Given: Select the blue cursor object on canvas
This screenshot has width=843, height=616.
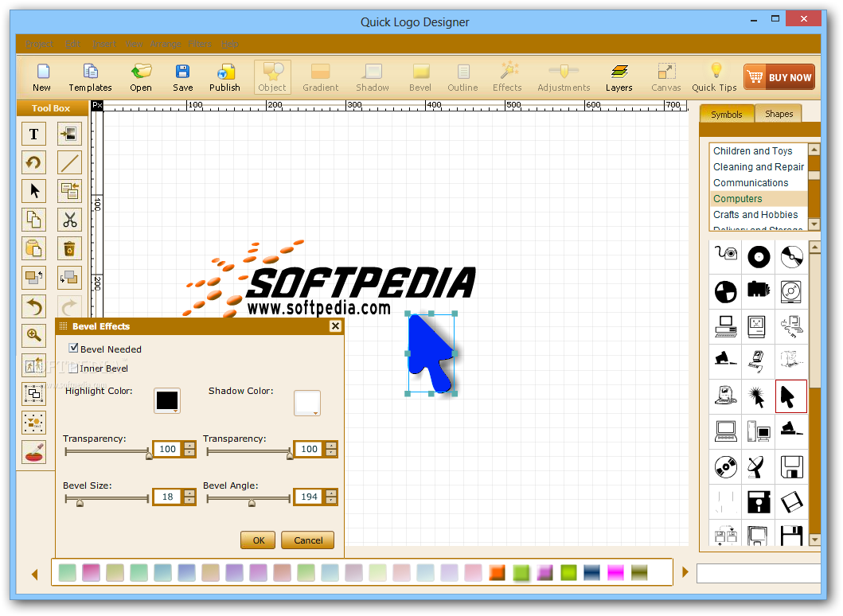Looking at the screenshot, I should pyautogui.click(x=430, y=353).
